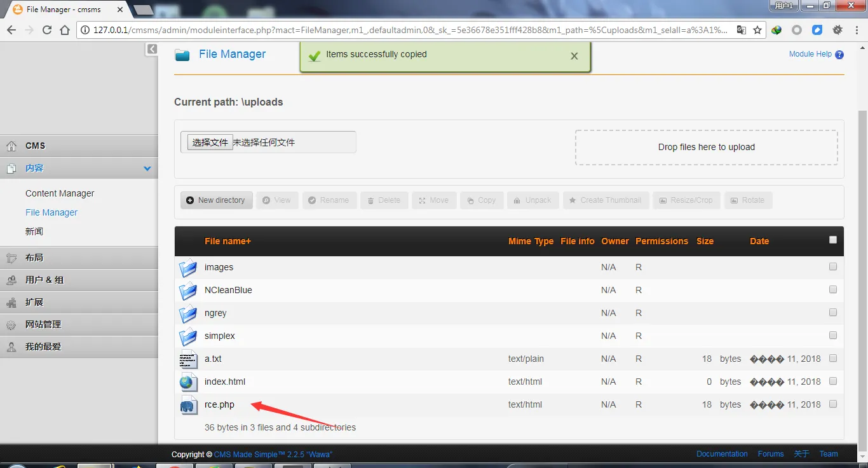This screenshot has height=468, width=868.
Task: Click the images folder icon
Action: point(187,268)
